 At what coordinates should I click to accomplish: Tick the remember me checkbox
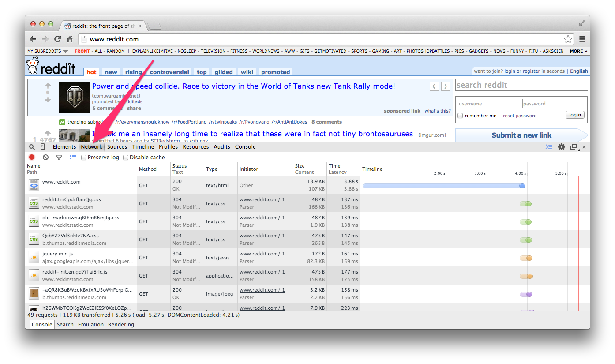pyautogui.click(x=460, y=116)
